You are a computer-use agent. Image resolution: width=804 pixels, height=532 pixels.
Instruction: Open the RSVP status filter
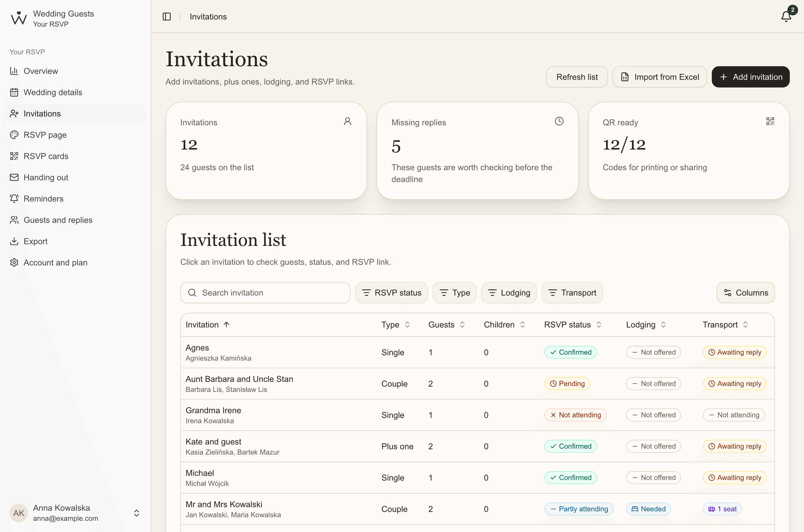(x=391, y=293)
